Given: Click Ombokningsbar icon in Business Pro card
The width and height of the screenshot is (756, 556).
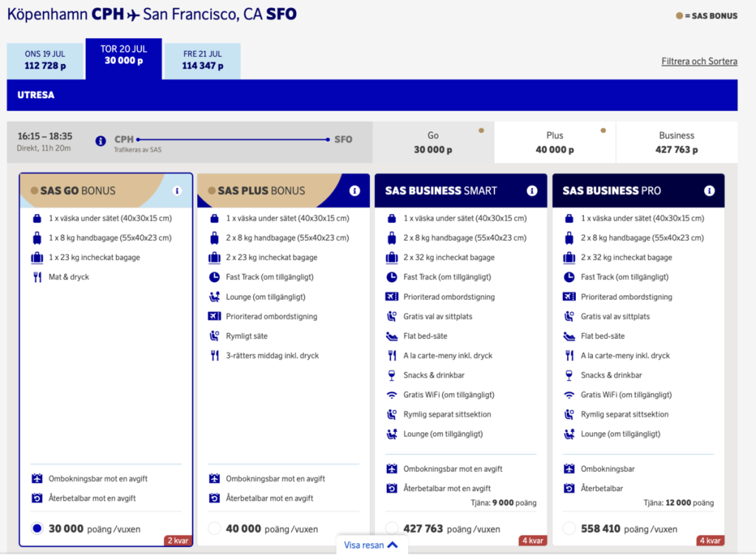Looking at the screenshot, I should (569, 469).
